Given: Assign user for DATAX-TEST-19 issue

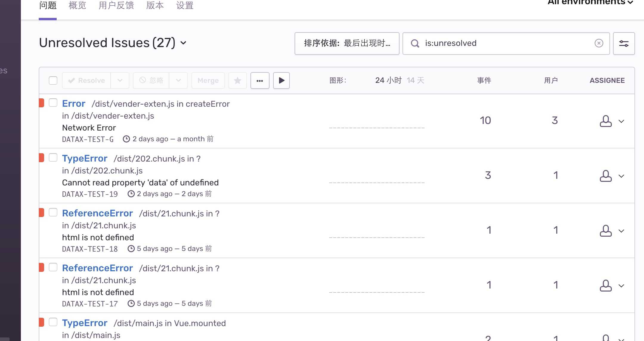Looking at the screenshot, I should click(x=606, y=176).
